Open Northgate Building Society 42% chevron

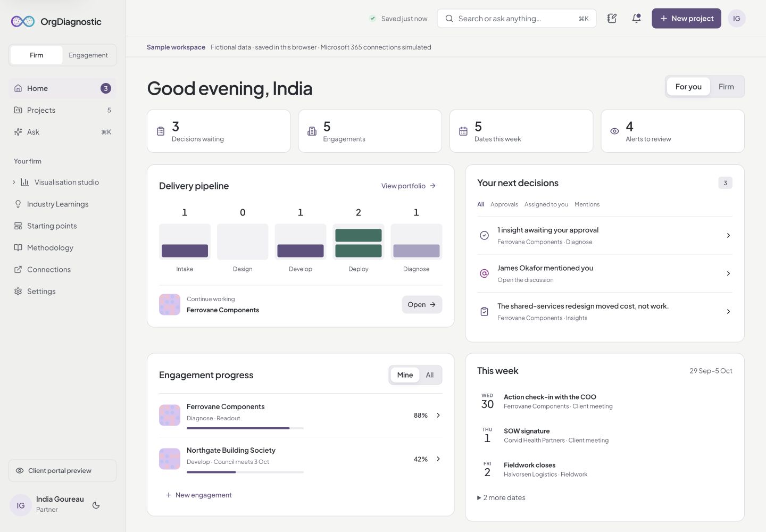[438, 459]
